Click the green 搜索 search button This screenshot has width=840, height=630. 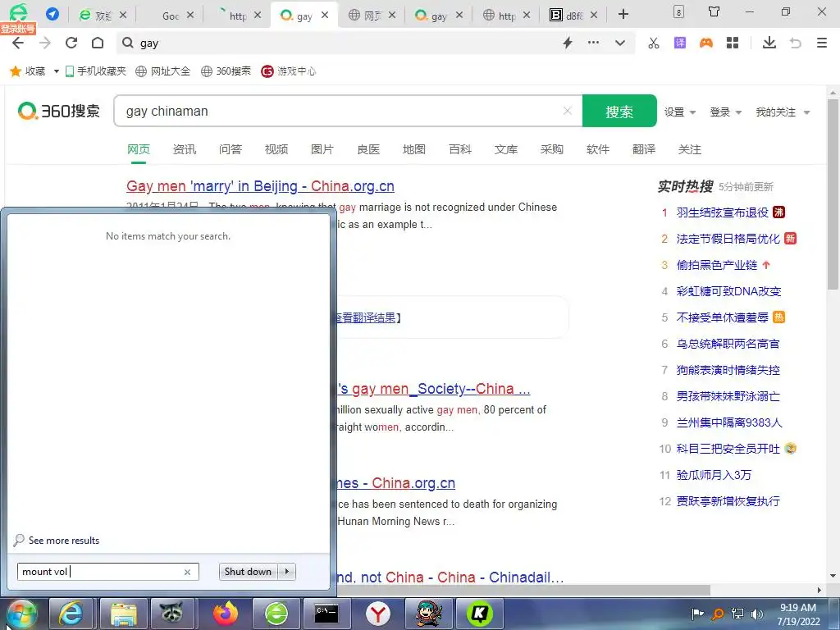[x=619, y=111]
